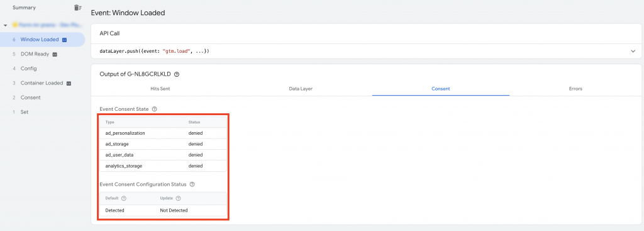Switch to the Hits Sent tab

pyautogui.click(x=160, y=89)
